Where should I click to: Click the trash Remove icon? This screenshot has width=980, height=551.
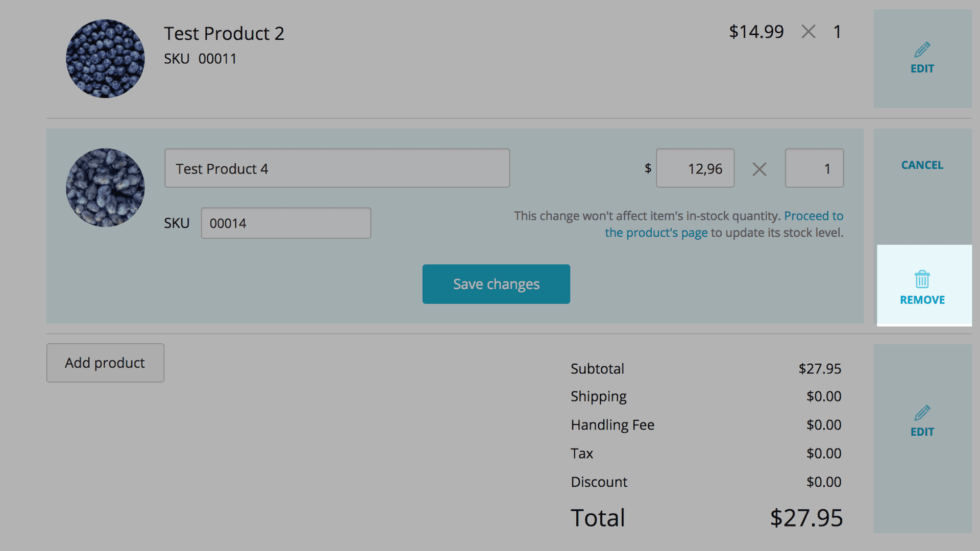click(922, 280)
